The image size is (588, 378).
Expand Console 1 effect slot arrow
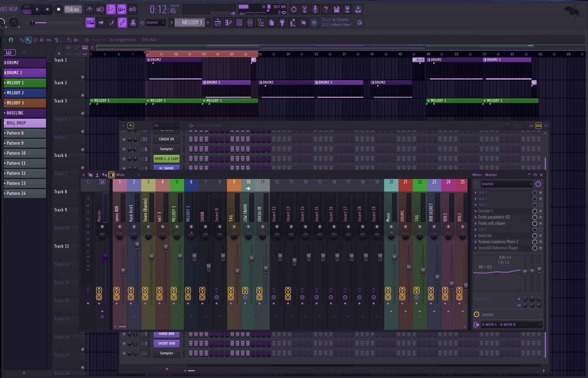476,211
